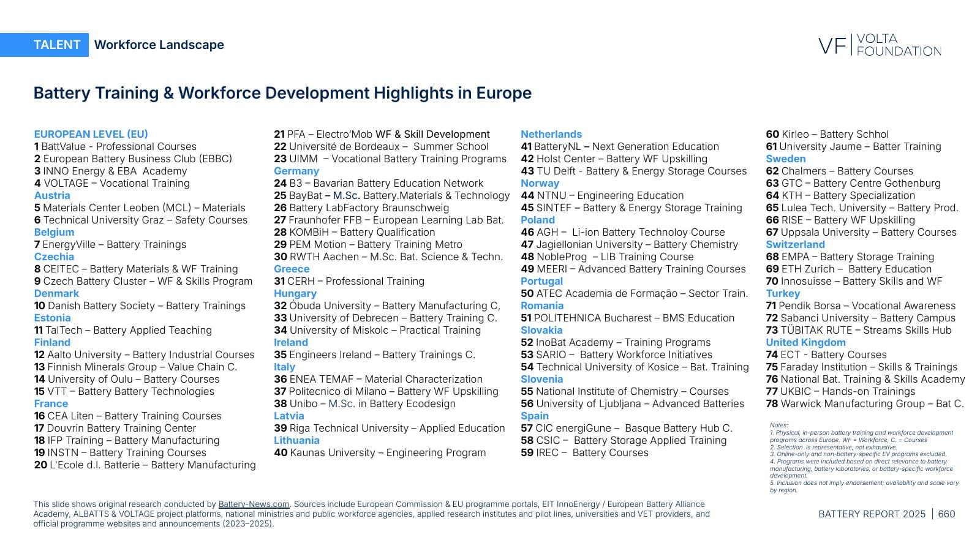Screen dimensions: 980x551
Task: Select entry 78 Warwick Manufacturing Group
Action: point(865,403)
